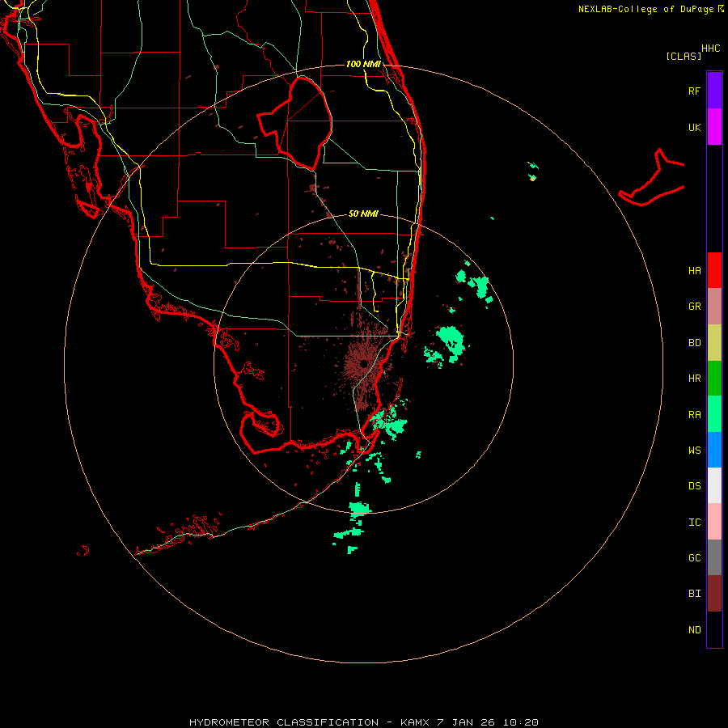Click the 10:20 timestamp in the caption

click(x=519, y=722)
